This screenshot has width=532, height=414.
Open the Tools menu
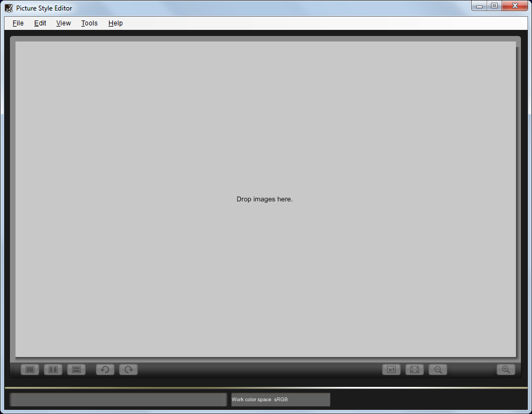point(89,23)
